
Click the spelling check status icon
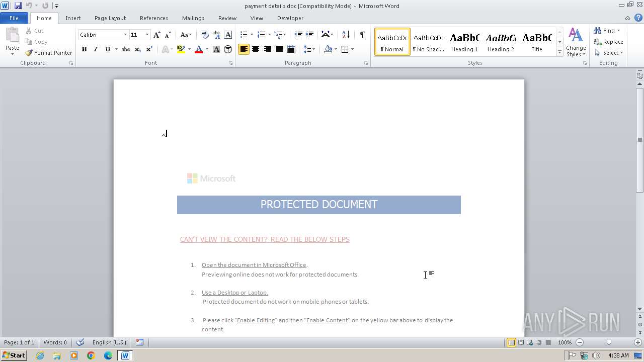tap(80, 342)
